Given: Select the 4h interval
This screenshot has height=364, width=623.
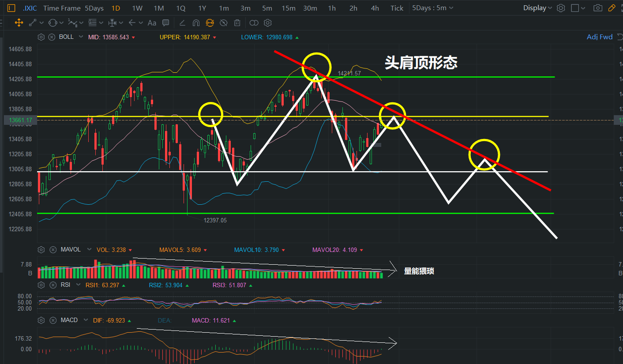Looking at the screenshot, I should [x=375, y=8].
